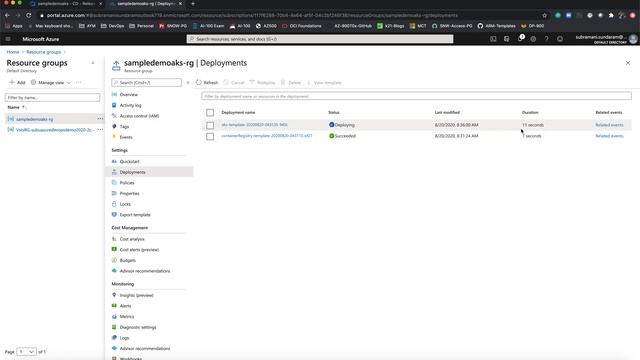Switch to the sampledemoaks CD browser tab
This screenshot has width=640, height=360.
65,4
